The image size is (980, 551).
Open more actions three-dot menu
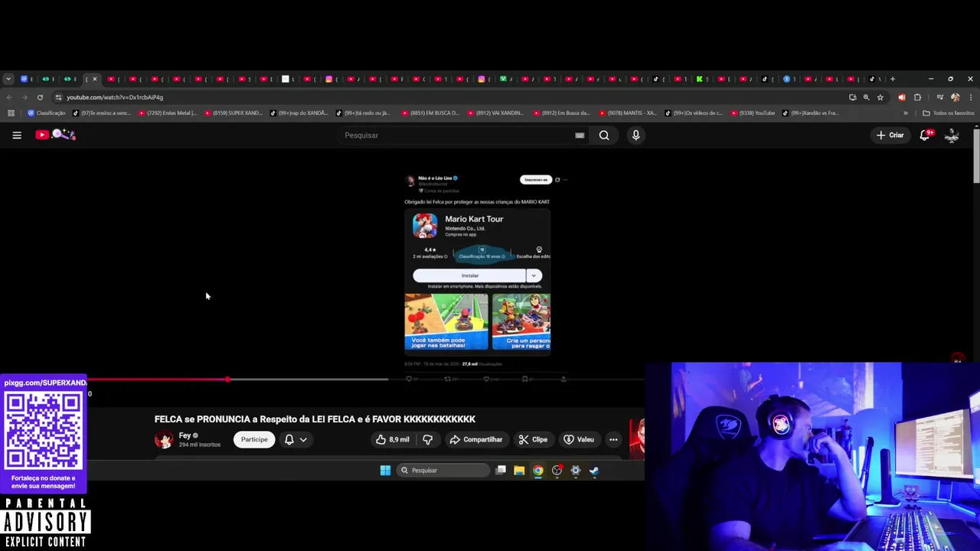coord(613,439)
